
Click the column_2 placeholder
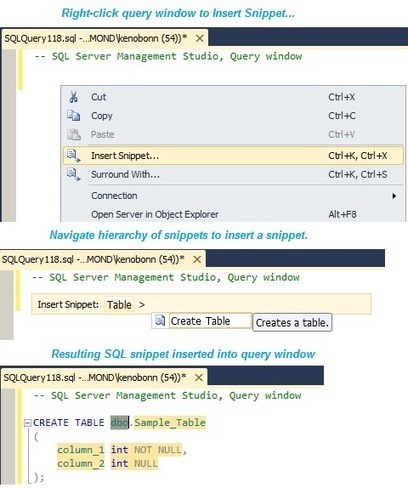click(81, 464)
